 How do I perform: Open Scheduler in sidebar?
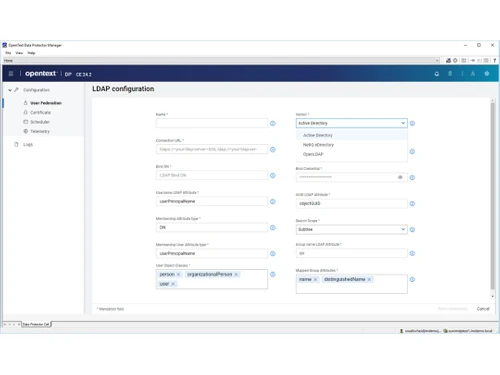pos(40,122)
